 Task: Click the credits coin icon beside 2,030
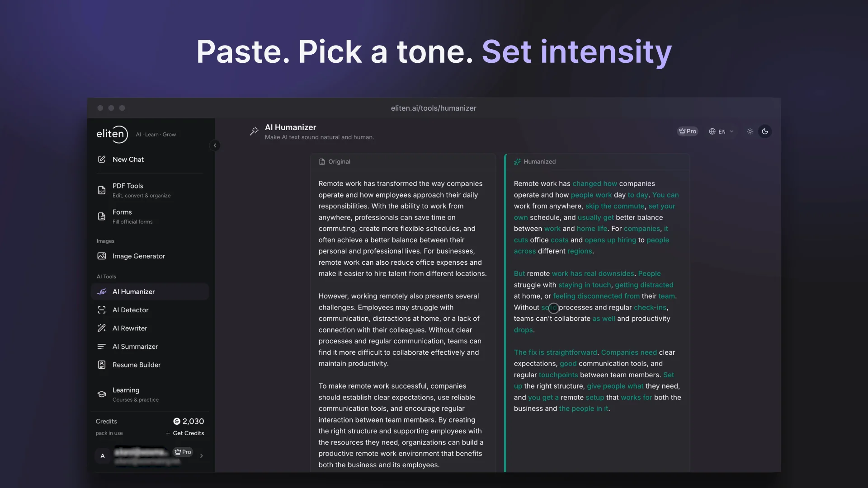pyautogui.click(x=177, y=422)
